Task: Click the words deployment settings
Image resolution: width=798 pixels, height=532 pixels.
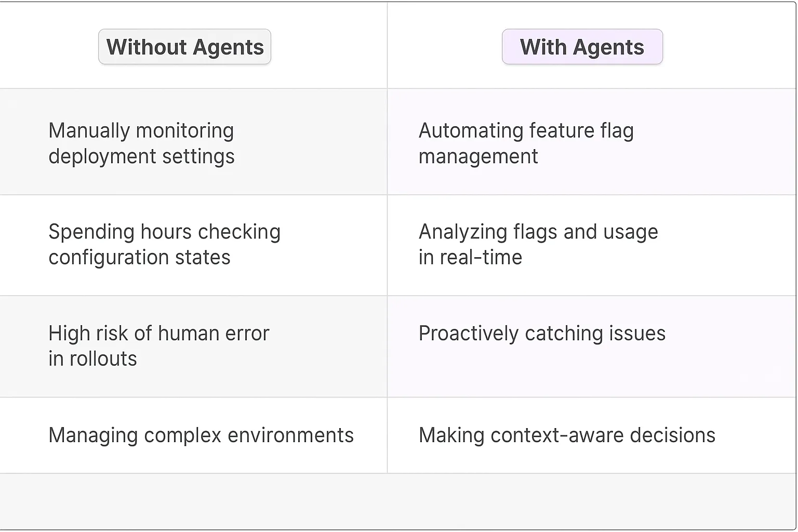Action: [x=141, y=156]
